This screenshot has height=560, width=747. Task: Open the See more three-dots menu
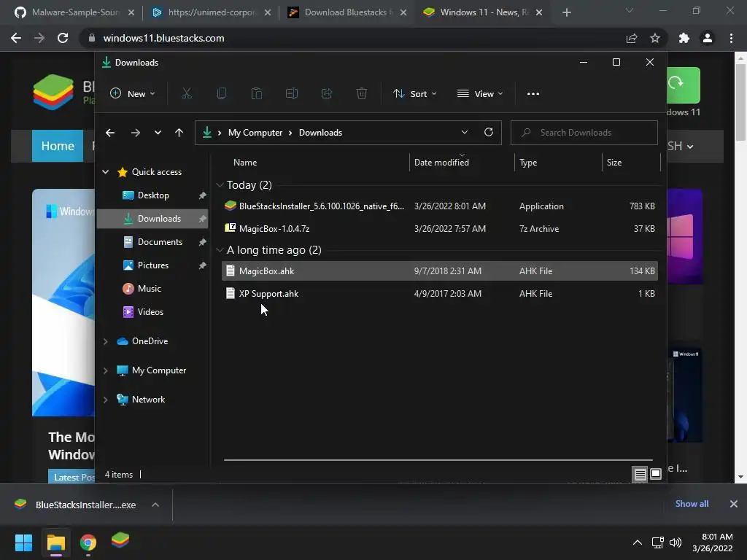click(533, 94)
